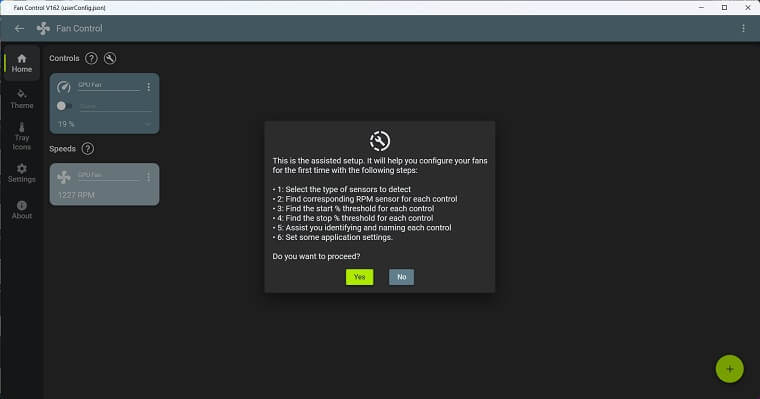
Task: Click the assisted setup dialog wrench icon
Action: pyautogui.click(x=380, y=141)
